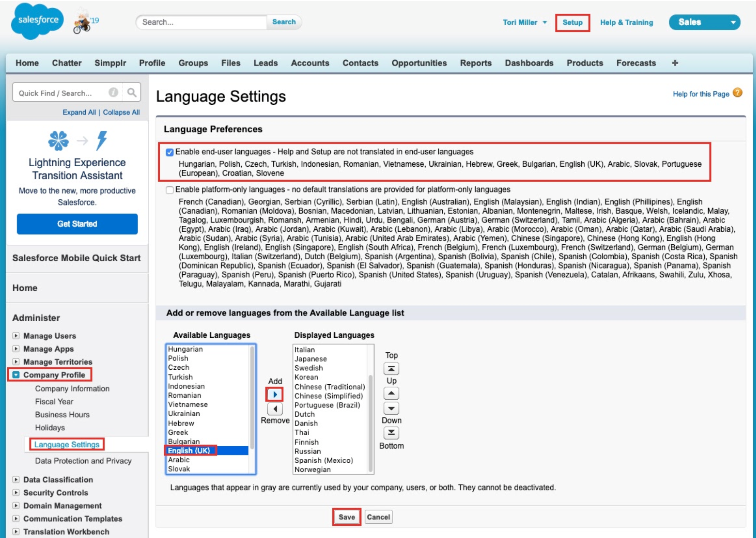Move selected language to Bottom
The height and width of the screenshot is (538, 756).
(391, 433)
